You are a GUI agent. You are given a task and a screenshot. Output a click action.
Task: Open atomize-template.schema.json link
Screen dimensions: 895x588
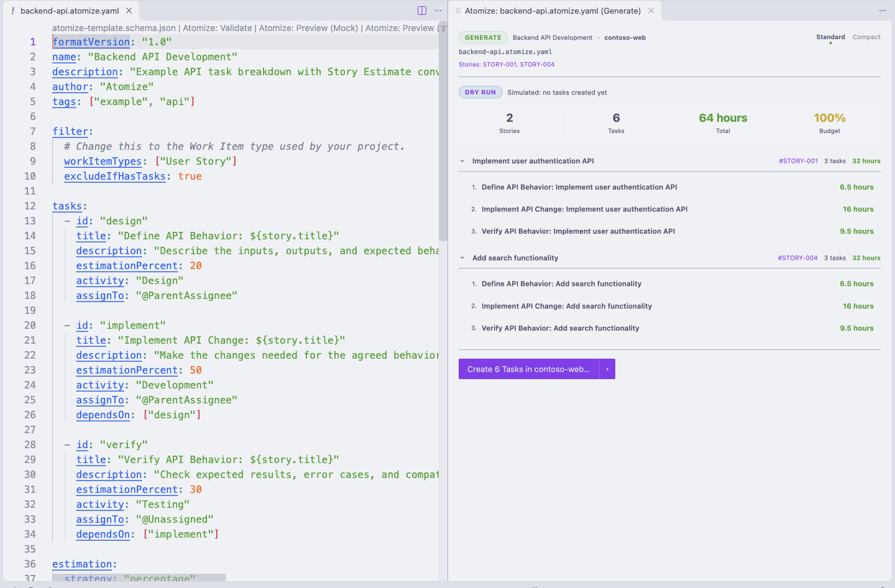(114, 28)
